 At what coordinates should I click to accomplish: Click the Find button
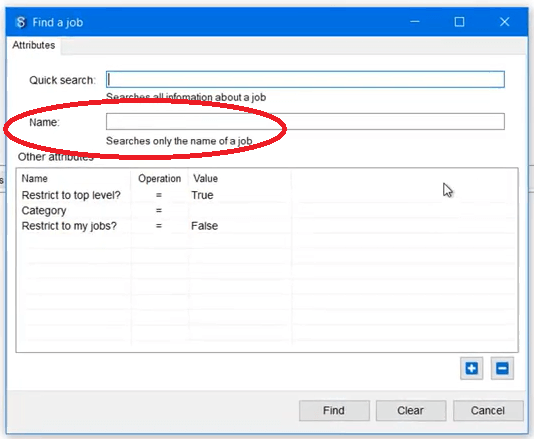click(x=334, y=411)
